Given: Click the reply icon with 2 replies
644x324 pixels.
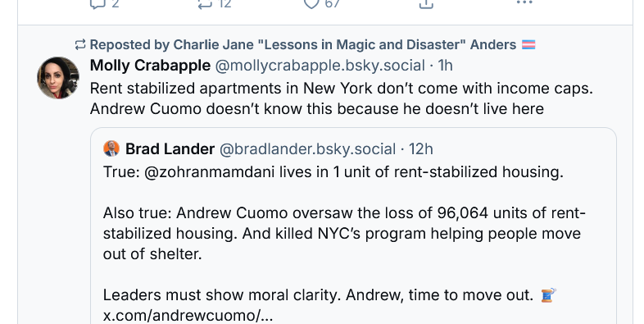Looking at the screenshot, I should 98,4.
